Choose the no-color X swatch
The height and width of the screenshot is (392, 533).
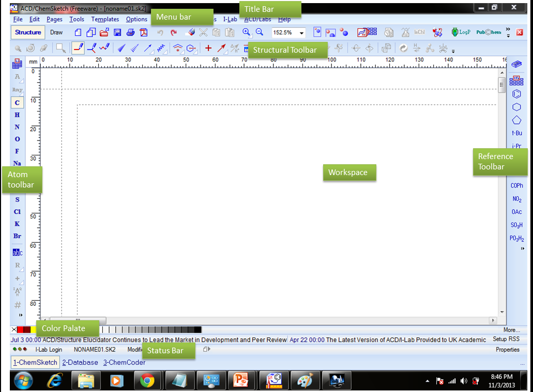(x=14, y=330)
